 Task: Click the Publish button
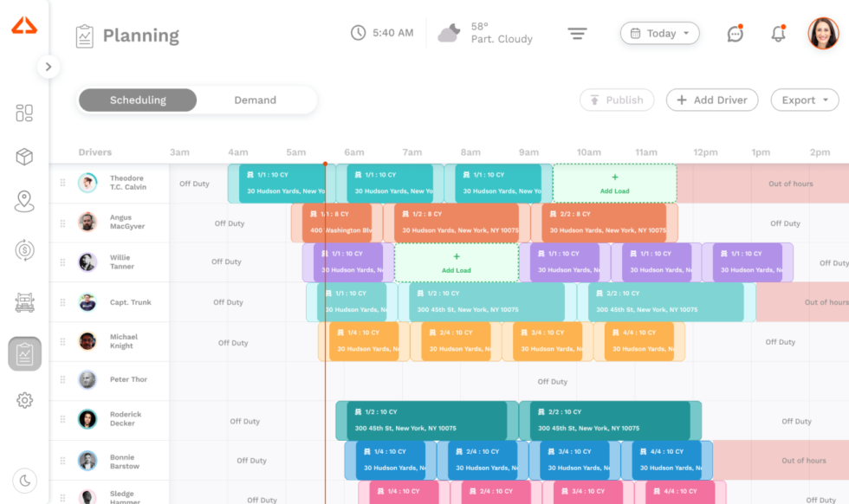617,100
